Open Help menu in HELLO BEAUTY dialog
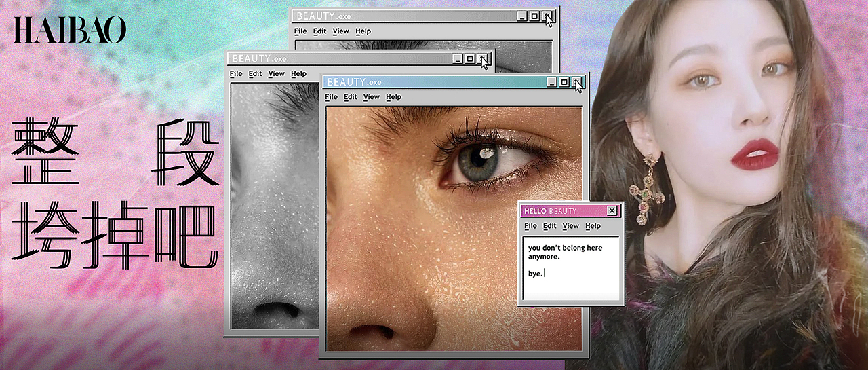868x370 pixels. point(593,225)
